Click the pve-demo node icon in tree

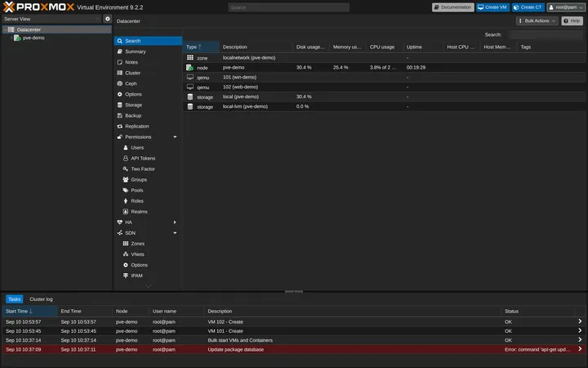17,38
